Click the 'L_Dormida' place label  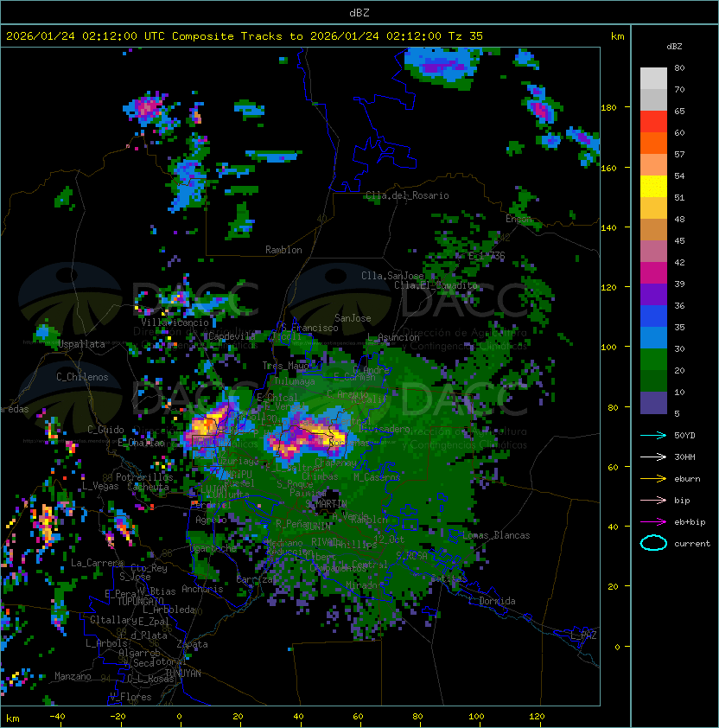492,601
